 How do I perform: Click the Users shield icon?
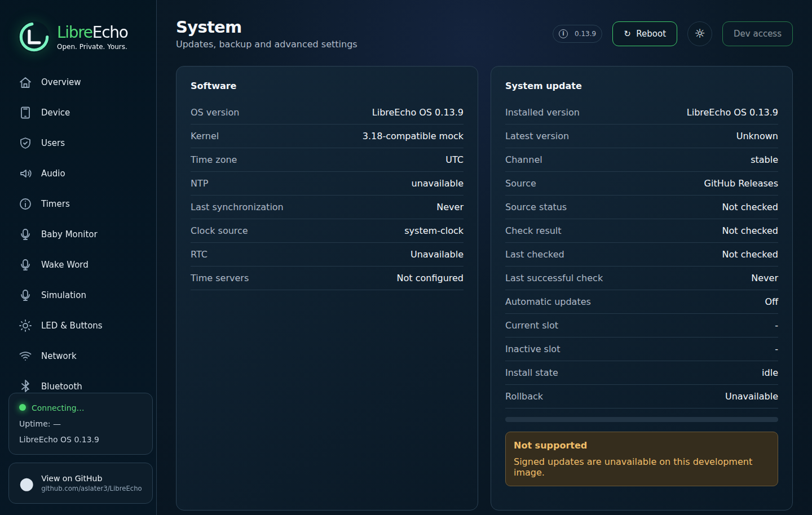(25, 143)
